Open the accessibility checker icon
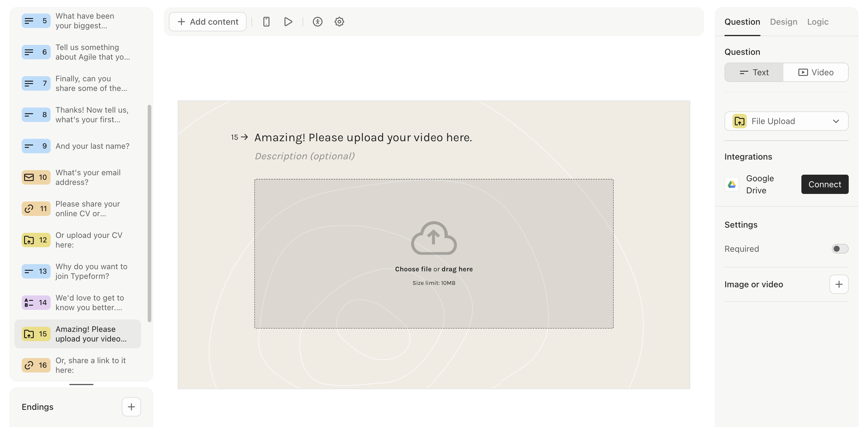Screen dimensions: 868x427 (x=317, y=22)
